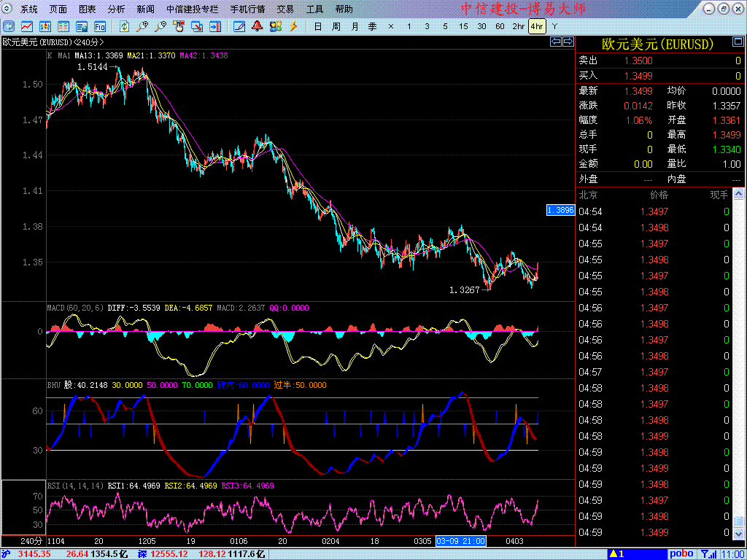This screenshot has width=747, height=560.
Task: Switch to the 4hr timeframe
Action: click(x=537, y=26)
